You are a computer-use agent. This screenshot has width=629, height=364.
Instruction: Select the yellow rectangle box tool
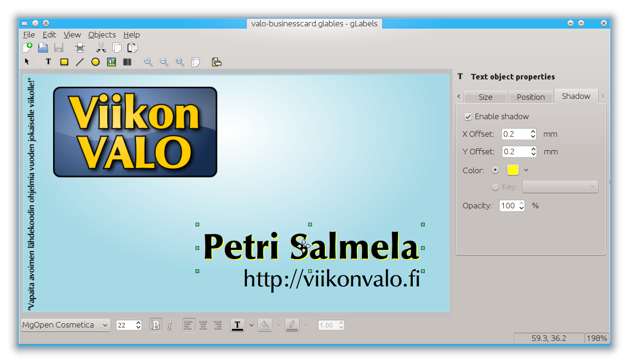tap(64, 61)
